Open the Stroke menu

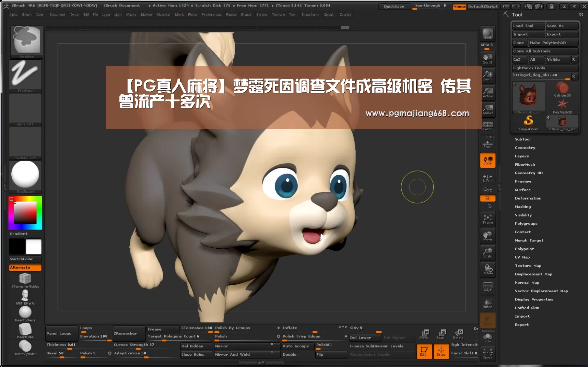point(261,15)
